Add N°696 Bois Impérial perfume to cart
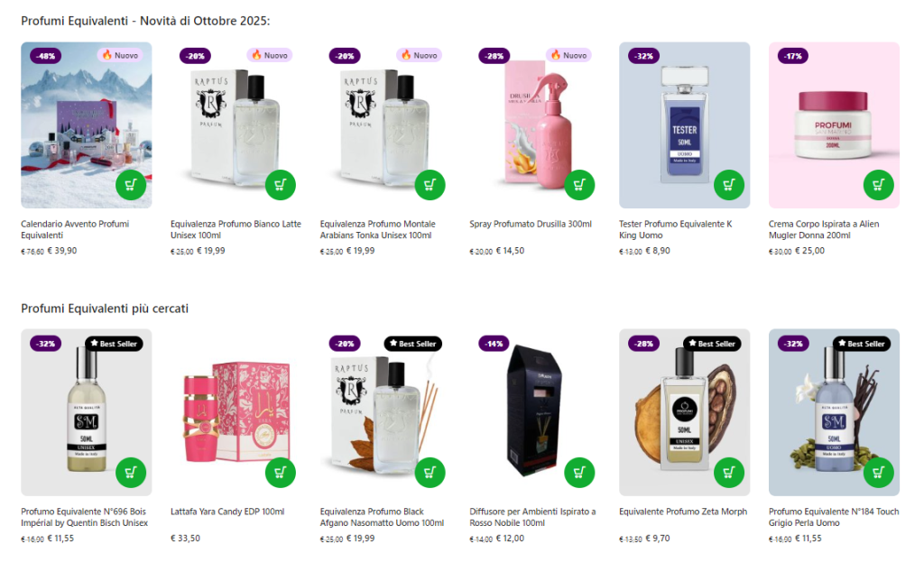Screen dimensions: 924x572 [x=131, y=473]
